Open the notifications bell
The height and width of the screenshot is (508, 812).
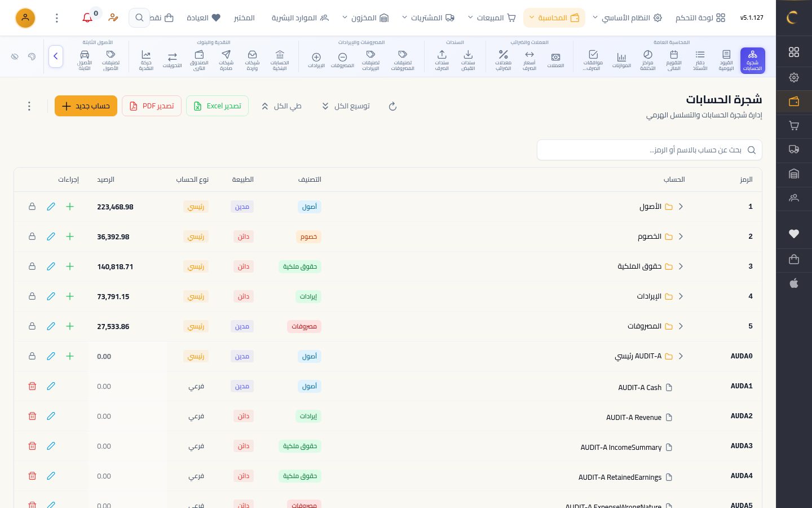[x=87, y=18]
